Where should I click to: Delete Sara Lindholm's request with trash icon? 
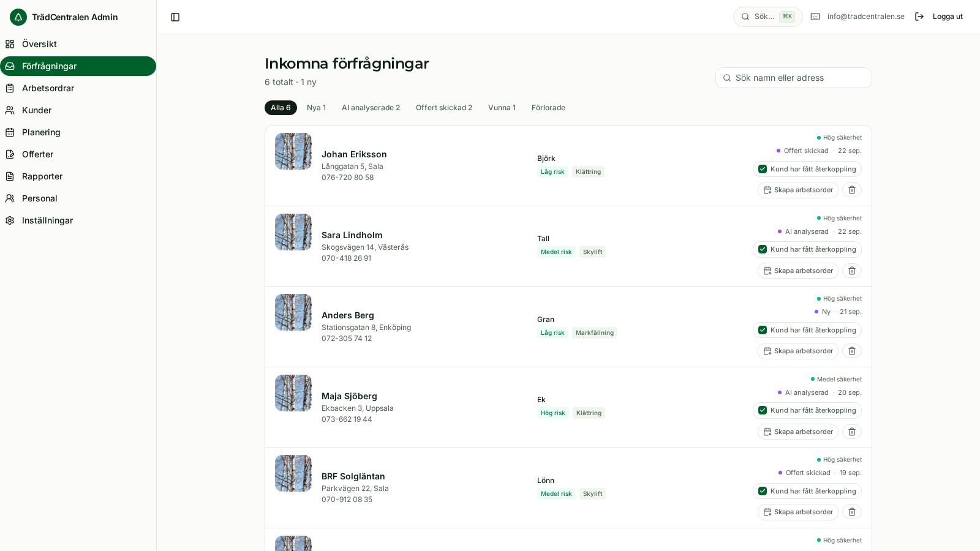pyautogui.click(x=852, y=271)
